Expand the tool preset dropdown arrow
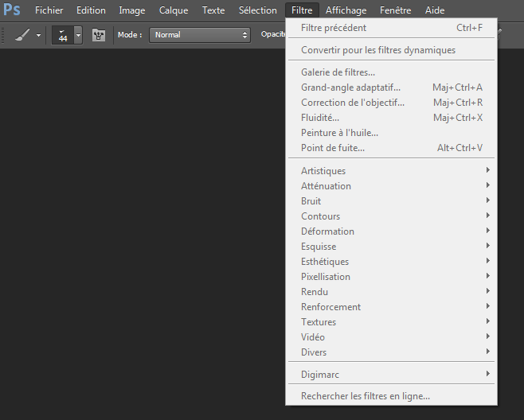Image resolution: width=524 pixels, height=420 pixels. [39, 35]
